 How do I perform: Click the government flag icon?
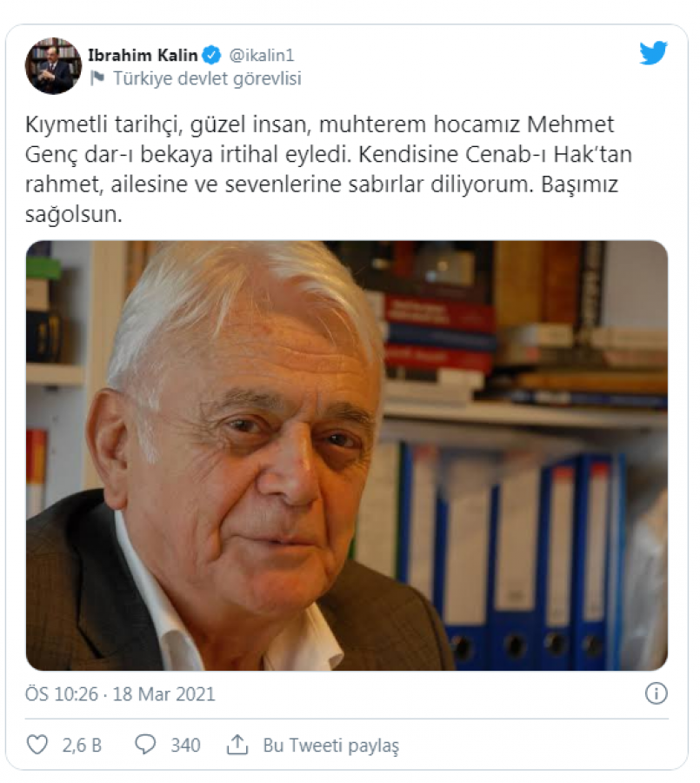point(97,78)
